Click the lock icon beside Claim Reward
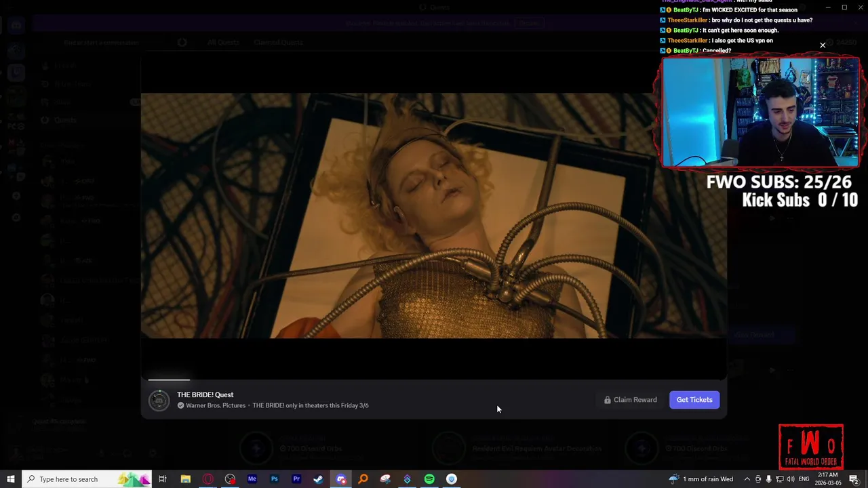This screenshot has height=488, width=868. click(x=608, y=400)
